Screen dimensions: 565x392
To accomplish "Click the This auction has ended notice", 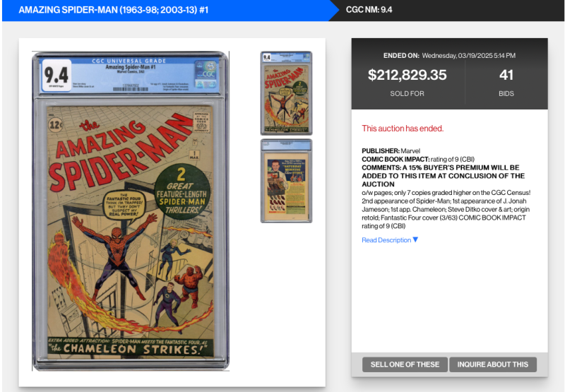I will point(403,129).
